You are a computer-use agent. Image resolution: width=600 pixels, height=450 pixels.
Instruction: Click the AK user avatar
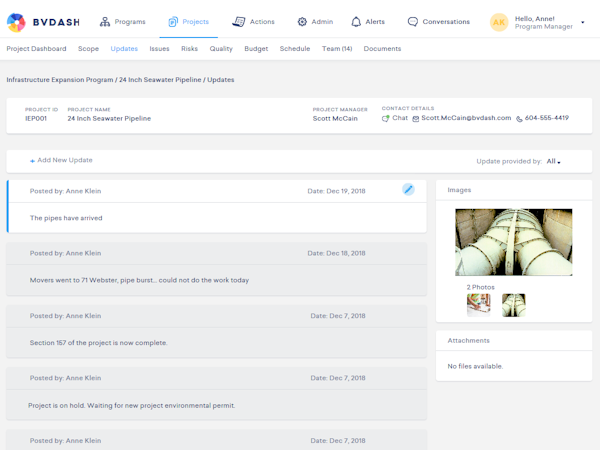[499, 22]
